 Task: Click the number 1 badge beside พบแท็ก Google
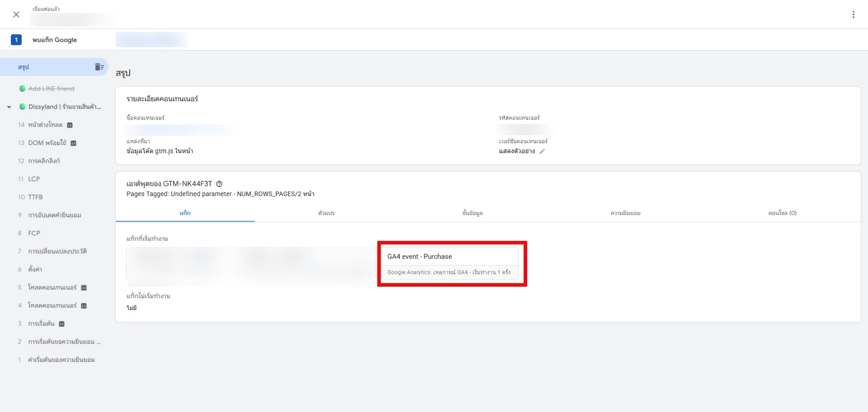16,40
